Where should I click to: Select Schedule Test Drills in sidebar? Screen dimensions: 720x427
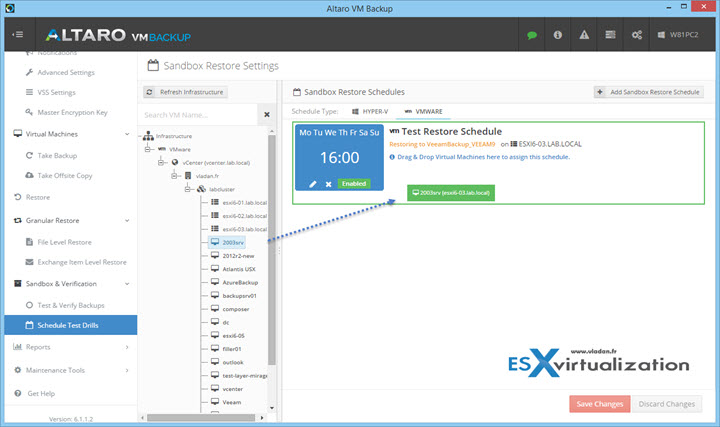pyautogui.click(x=71, y=325)
